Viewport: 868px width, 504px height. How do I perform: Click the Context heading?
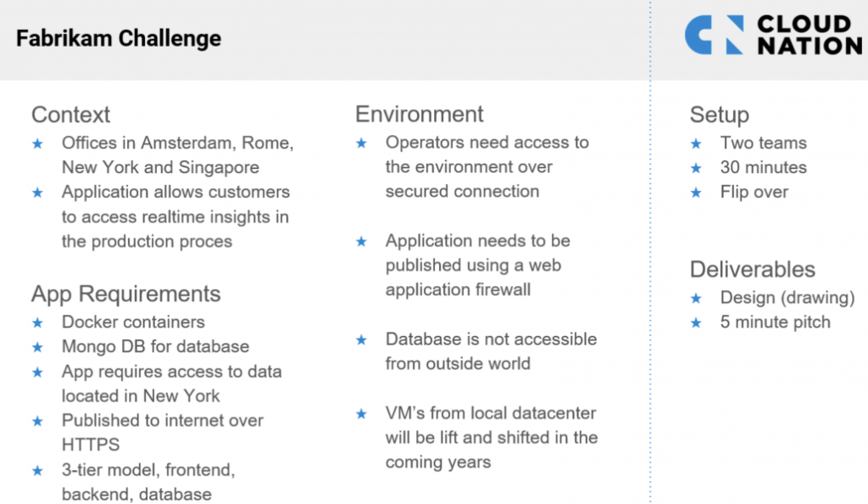[70, 115]
